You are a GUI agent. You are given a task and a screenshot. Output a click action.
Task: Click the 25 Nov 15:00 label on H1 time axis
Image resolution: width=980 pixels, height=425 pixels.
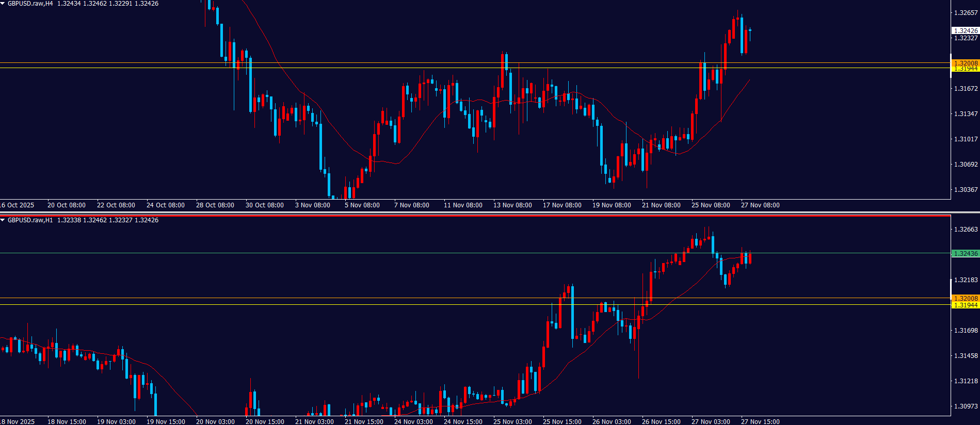562,421
